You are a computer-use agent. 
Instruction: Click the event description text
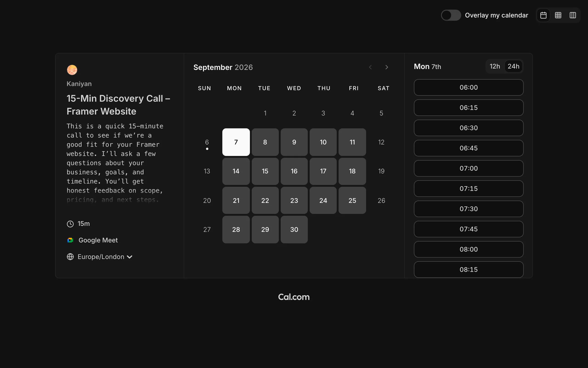pyautogui.click(x=115, y=163)
